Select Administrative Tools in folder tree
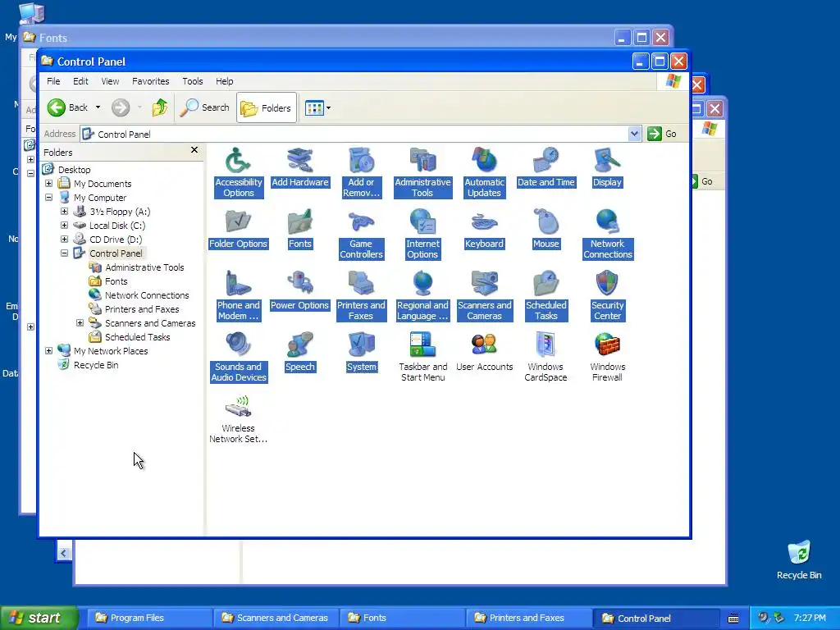This screenshot has width=840, height=630. (144, 267)
